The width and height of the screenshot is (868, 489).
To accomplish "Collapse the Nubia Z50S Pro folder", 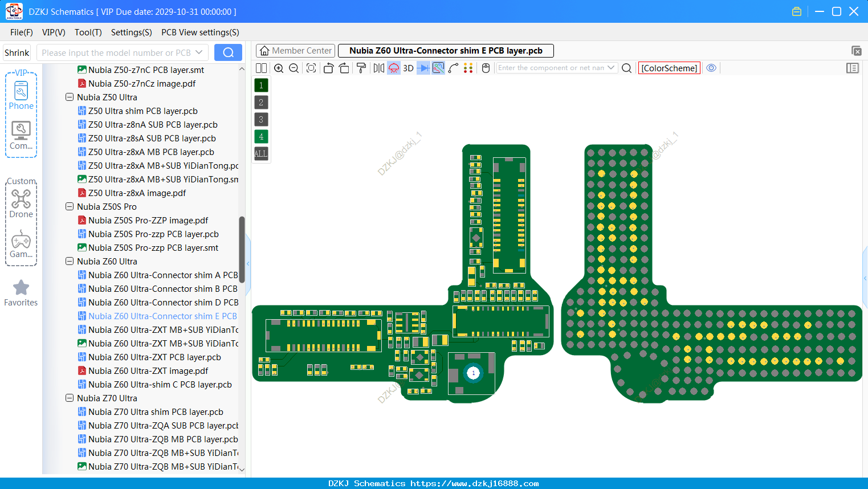I will click(70, 207).
